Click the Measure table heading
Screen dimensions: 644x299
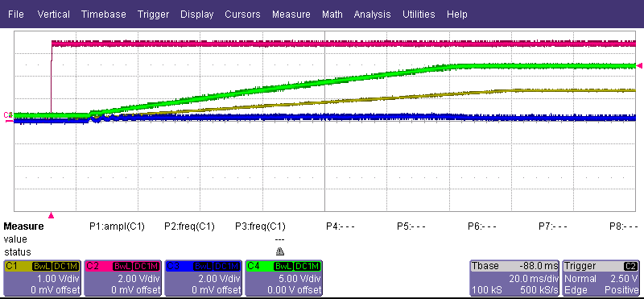click(x=23, y=226)
